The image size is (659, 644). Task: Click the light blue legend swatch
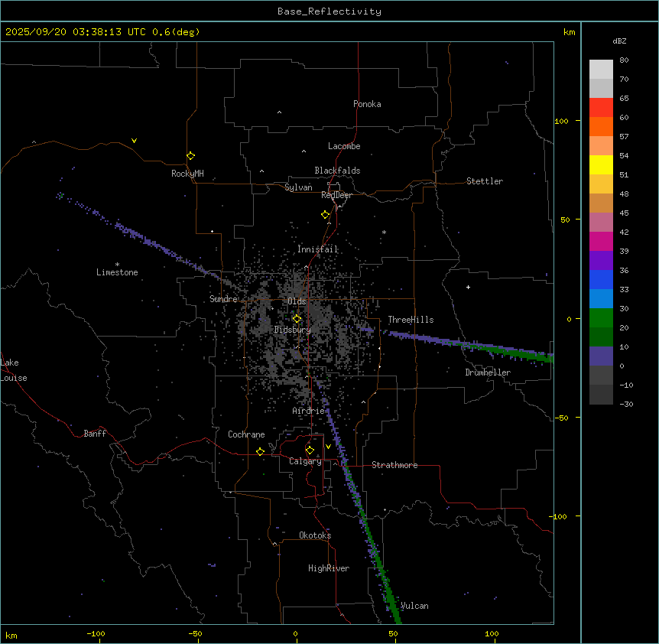point(601,298)
